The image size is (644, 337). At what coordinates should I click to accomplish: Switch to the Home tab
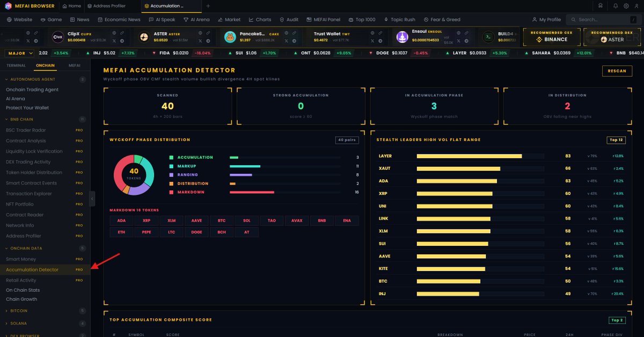point(71,6)
